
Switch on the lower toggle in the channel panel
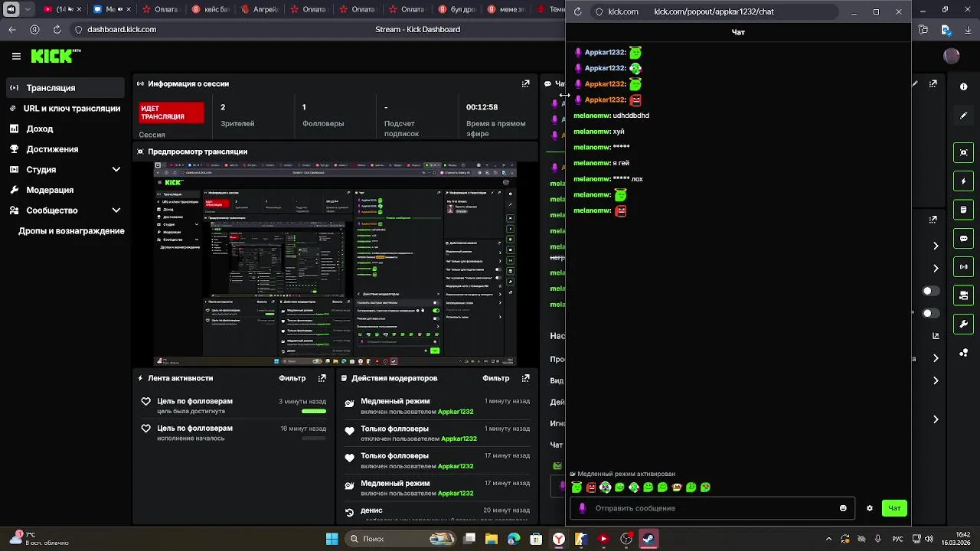point(930,313)
